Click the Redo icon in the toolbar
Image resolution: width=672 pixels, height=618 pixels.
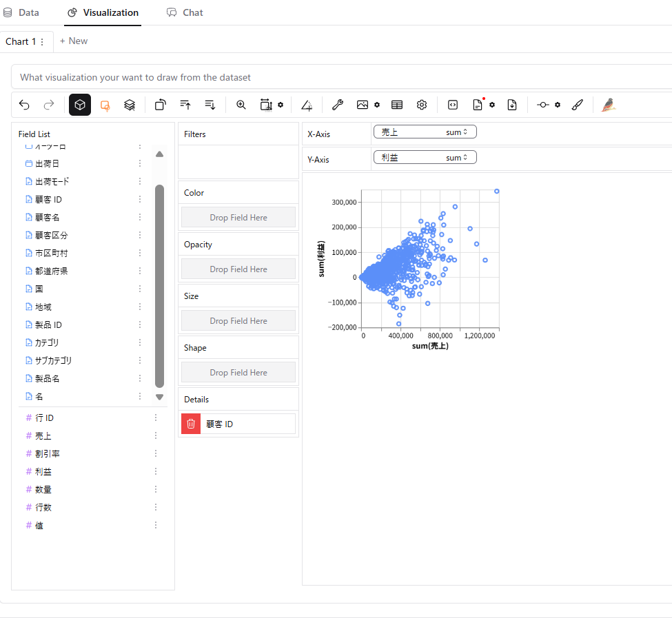48,104
